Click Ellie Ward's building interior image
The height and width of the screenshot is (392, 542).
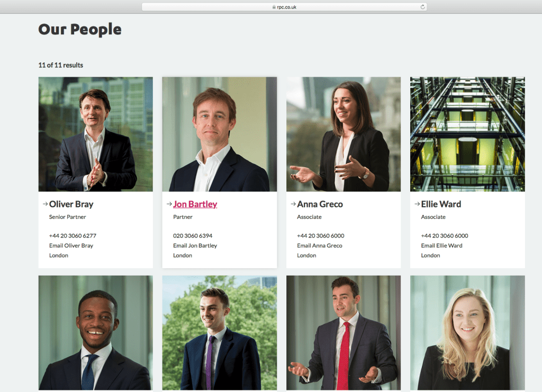point(467,134)
